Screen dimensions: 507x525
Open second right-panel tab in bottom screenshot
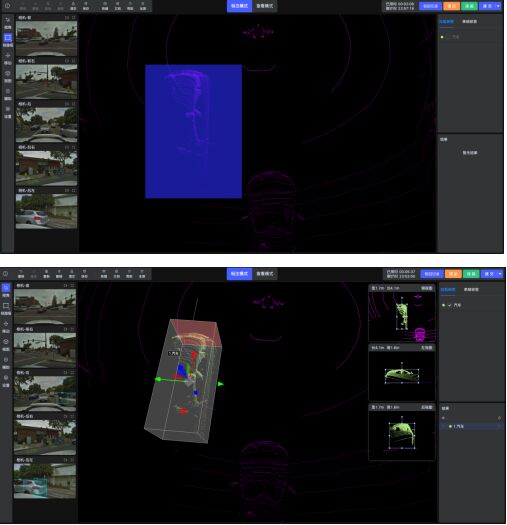point(471,290)
